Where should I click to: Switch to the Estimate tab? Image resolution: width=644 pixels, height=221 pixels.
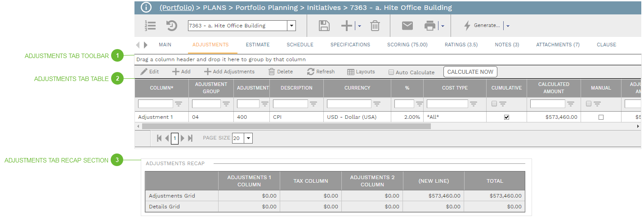(x=257, y=45)
